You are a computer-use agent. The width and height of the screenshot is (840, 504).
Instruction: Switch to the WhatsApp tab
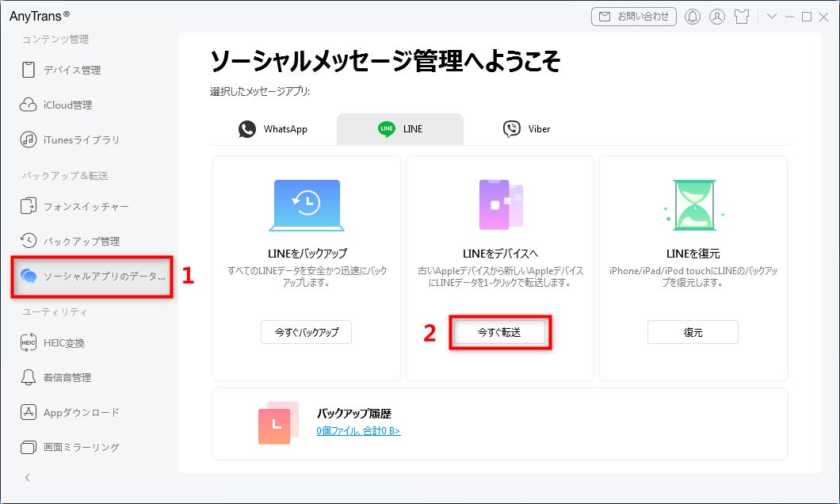pyautogui.click(x=273, y=129)
